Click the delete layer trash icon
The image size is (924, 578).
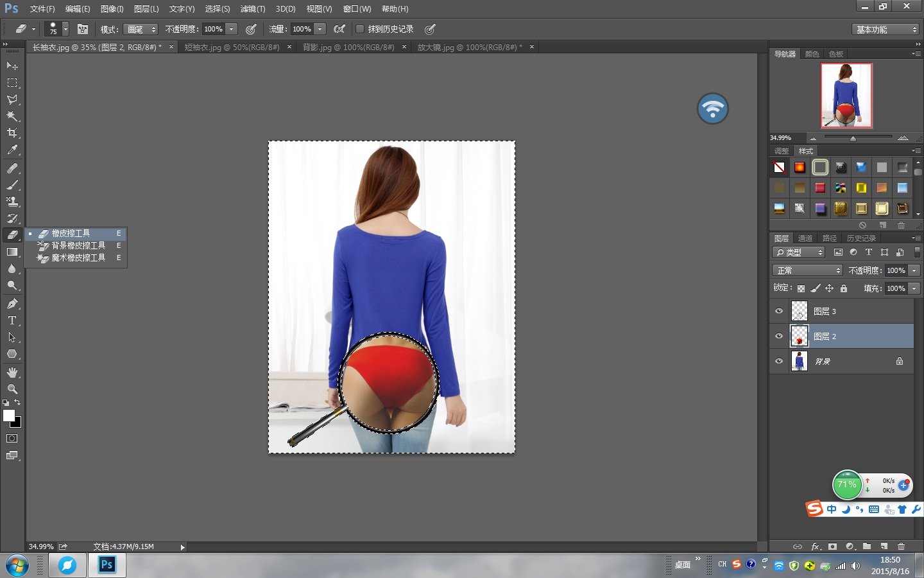901,547
